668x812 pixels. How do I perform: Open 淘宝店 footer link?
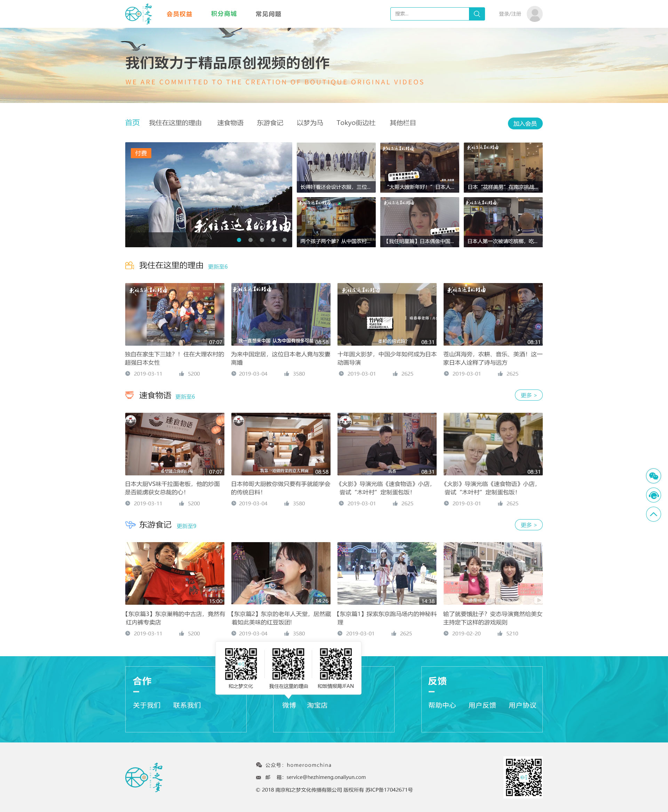pos(317,705)
